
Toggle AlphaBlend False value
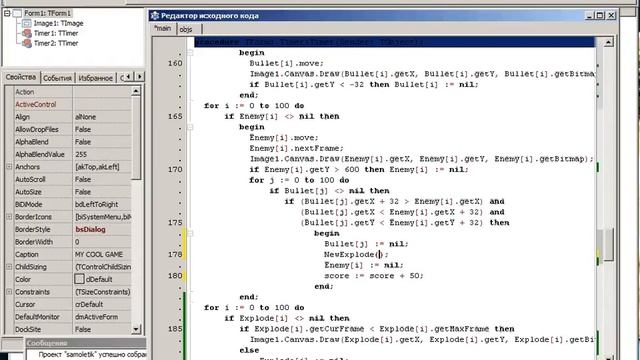(x=102, y=142)
